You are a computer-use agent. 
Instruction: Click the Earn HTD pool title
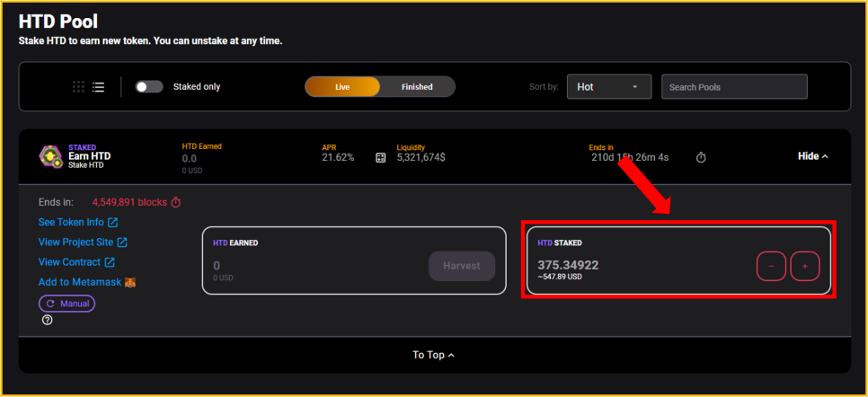[89, 156]
